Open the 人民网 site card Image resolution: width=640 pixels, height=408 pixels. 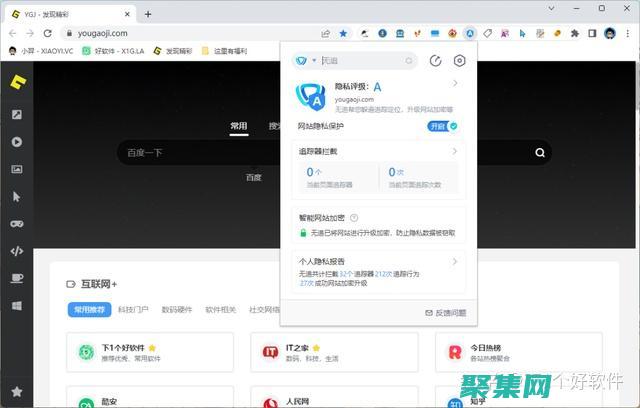click(334, 397)
